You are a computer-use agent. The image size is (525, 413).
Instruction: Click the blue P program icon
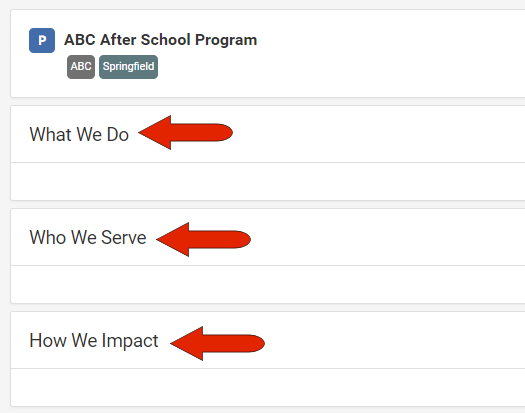point(42,41)
